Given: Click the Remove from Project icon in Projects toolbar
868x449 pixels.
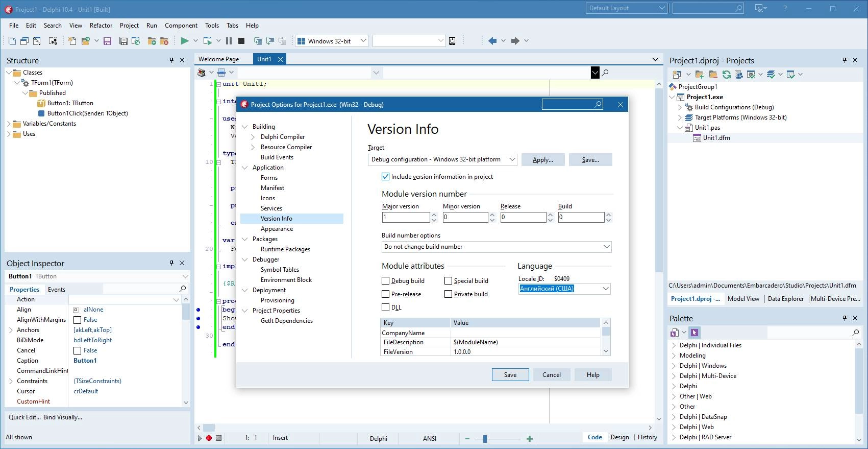Looking at the screenshot, I should tap(713, 74).
